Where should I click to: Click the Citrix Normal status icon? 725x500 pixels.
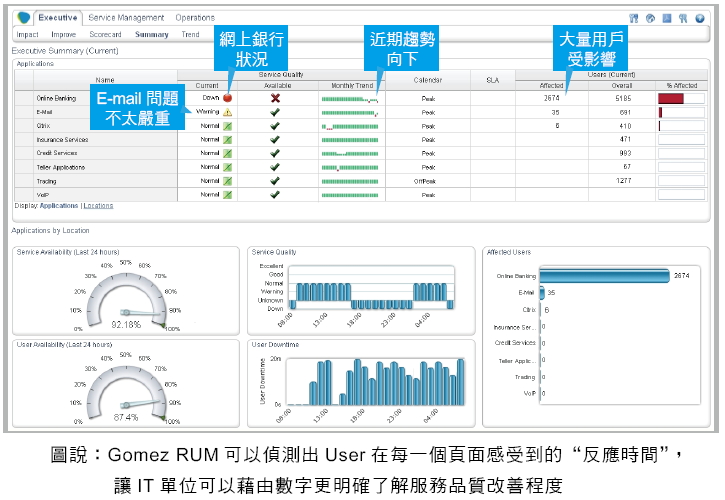pos(228,127)
